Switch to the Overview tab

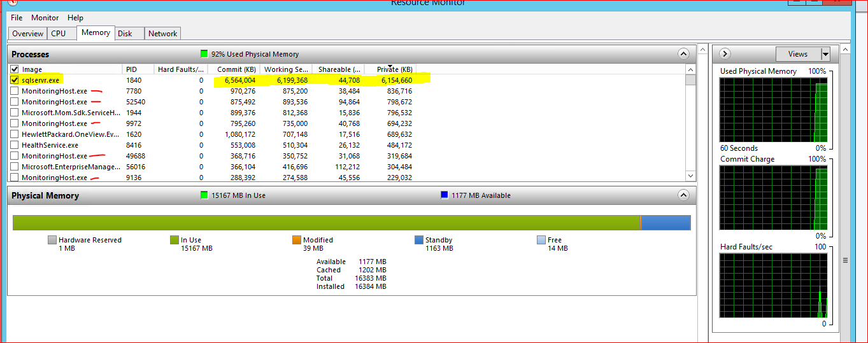coord(28,34)
